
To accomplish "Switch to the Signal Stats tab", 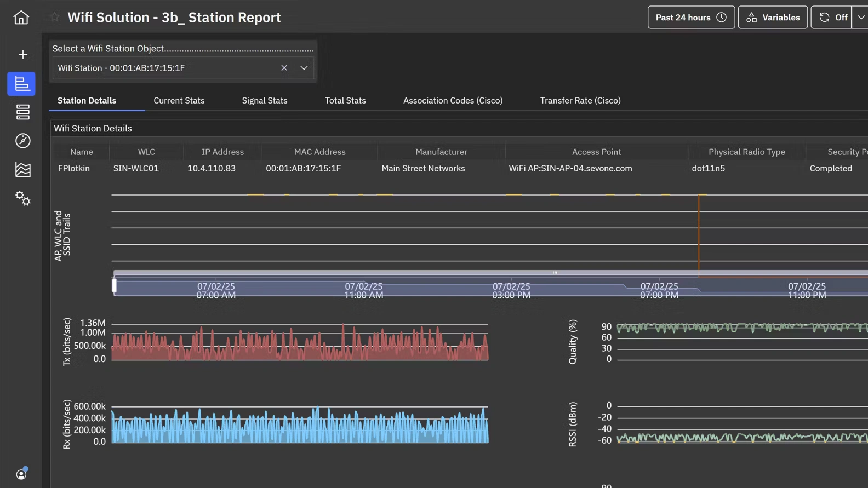I will pyautogui.click(x=264, y=101).
